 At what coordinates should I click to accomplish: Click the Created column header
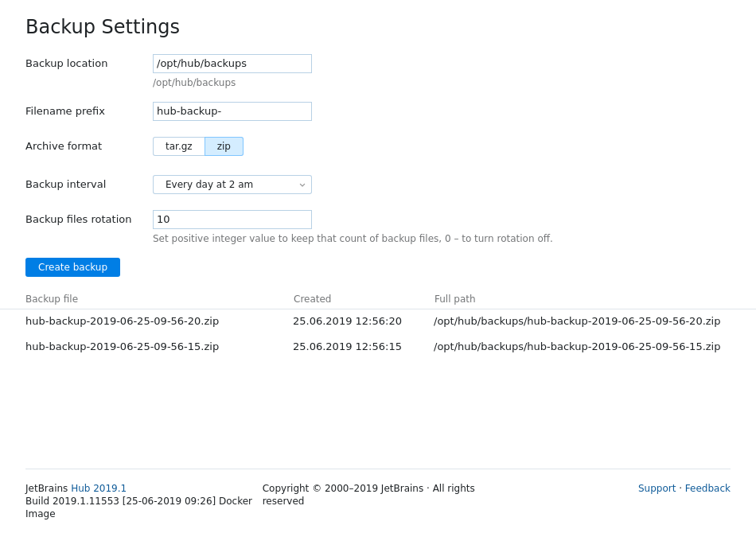point(312,299)
